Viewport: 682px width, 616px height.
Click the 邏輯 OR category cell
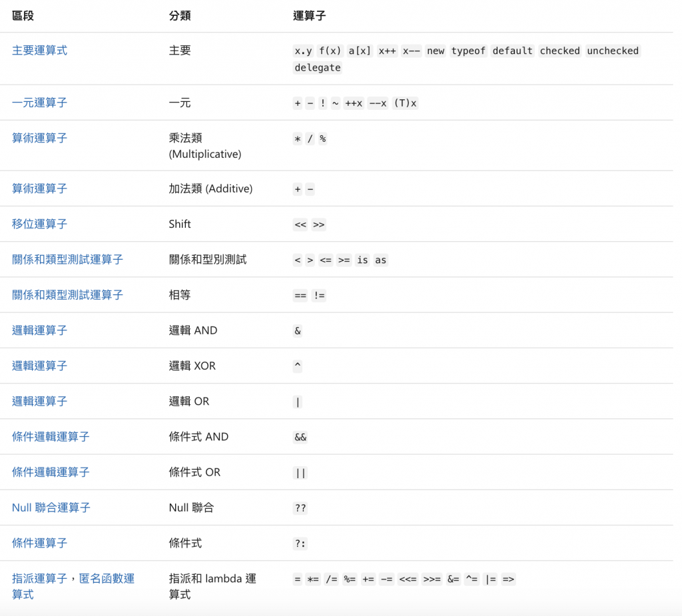[189, 402]
